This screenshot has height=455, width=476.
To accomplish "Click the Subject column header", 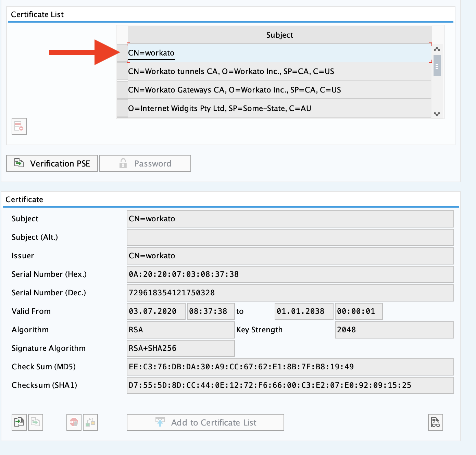I will (x=279, y=35).
